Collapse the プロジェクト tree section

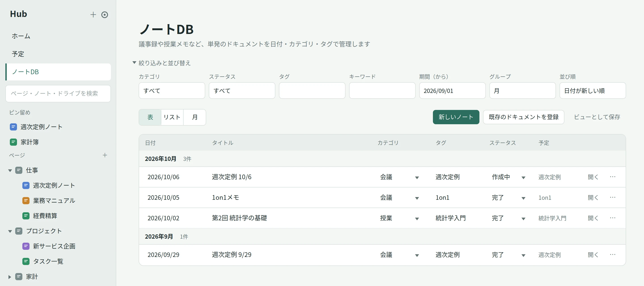10,231
